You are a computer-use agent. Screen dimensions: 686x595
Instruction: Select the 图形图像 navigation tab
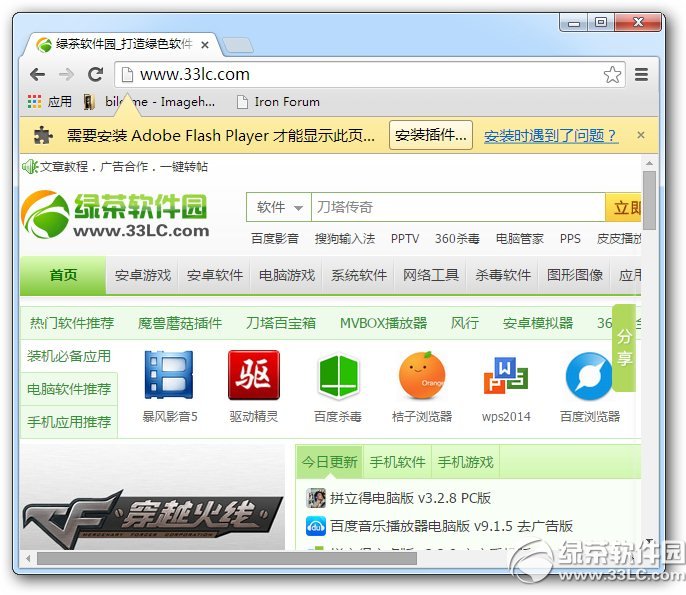click(x=574, y=275)
